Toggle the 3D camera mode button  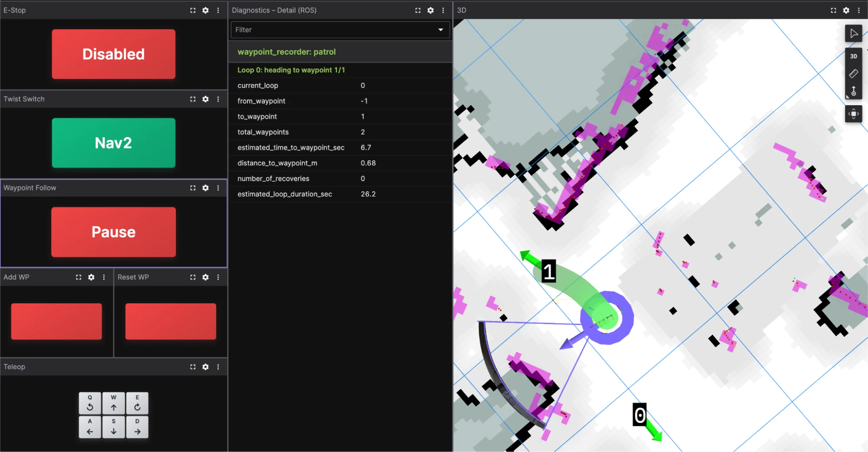pos(853,56)
